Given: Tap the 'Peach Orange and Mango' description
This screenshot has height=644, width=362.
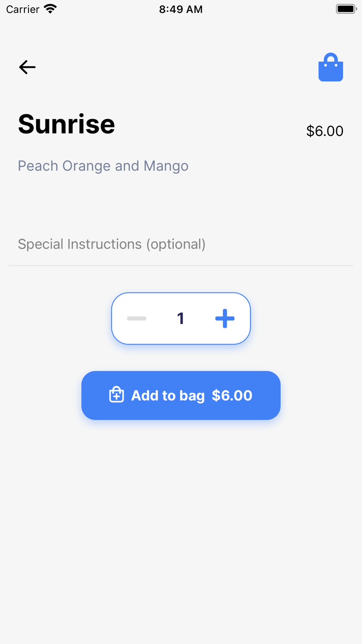Looking at the screenshot, I should tap(103, 166).
